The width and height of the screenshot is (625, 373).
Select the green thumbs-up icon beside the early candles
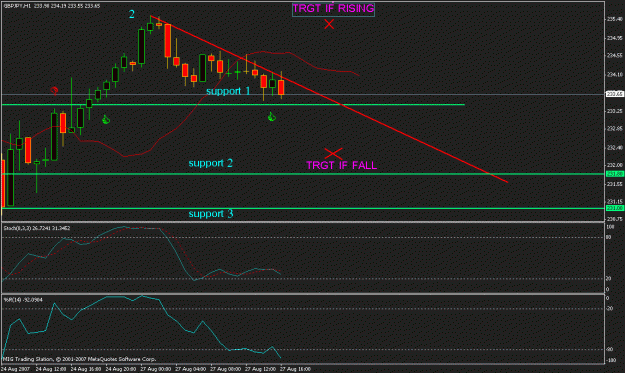click(x=106, y=119)
